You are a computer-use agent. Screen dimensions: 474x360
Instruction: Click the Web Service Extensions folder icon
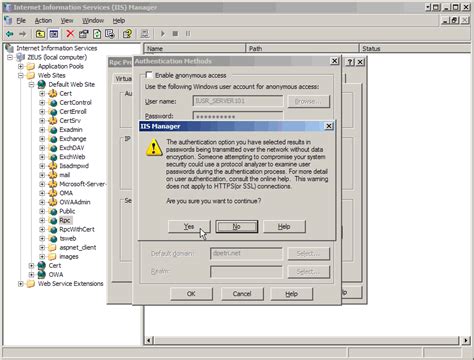coord(31,284)
